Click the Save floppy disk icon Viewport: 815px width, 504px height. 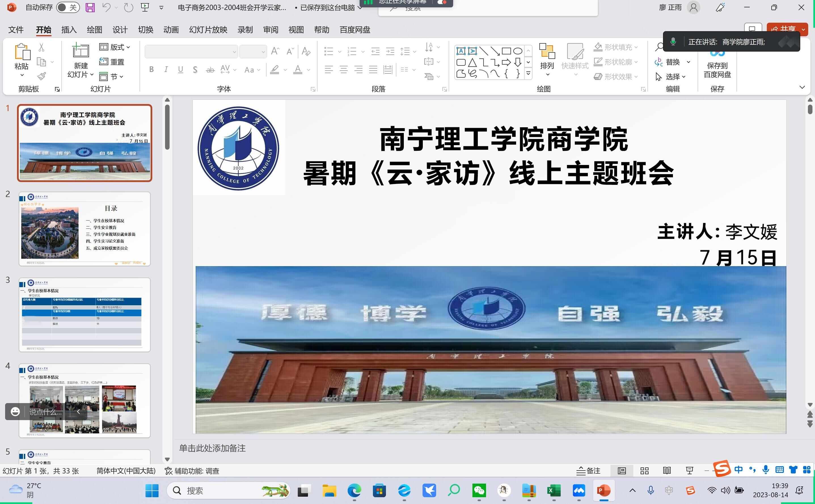point(90,7)
